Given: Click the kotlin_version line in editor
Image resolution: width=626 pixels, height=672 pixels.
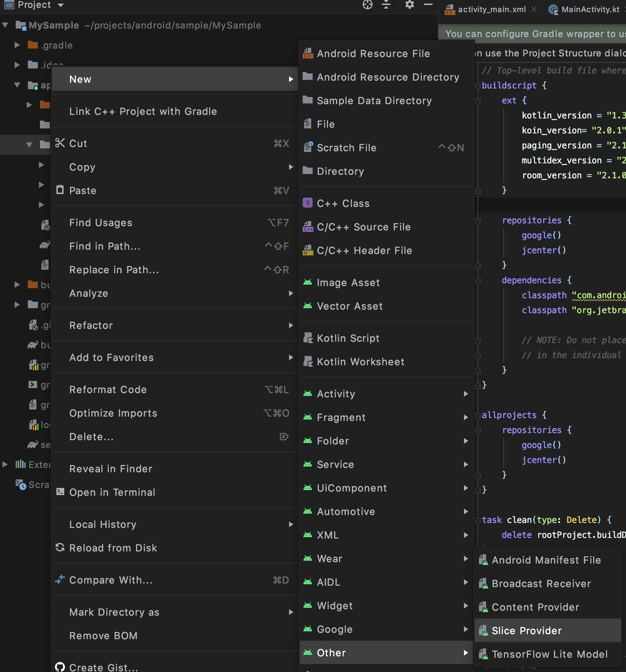Looking at the screenshot, I should point(574,115).
